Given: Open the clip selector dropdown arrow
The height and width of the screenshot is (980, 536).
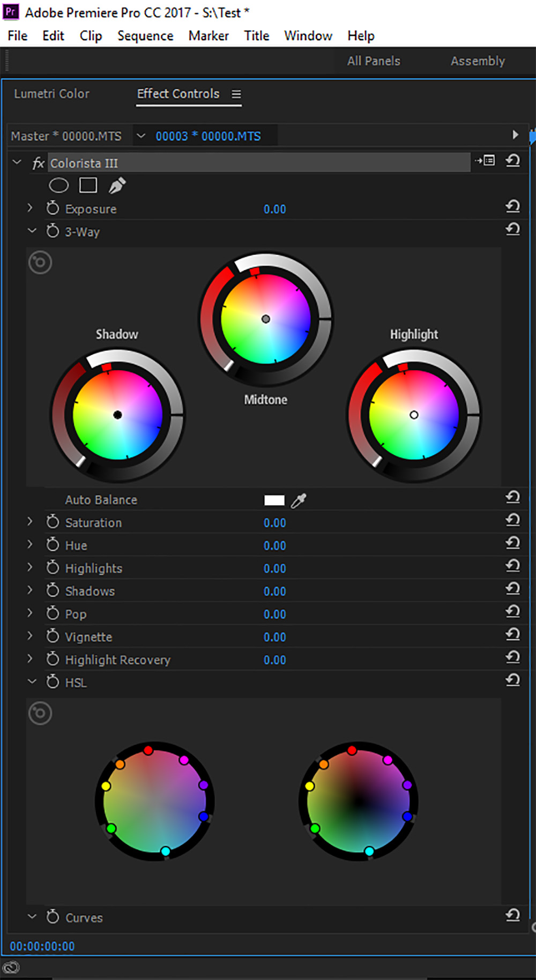Looking at the screenshot, I should (x=141, y=136).
